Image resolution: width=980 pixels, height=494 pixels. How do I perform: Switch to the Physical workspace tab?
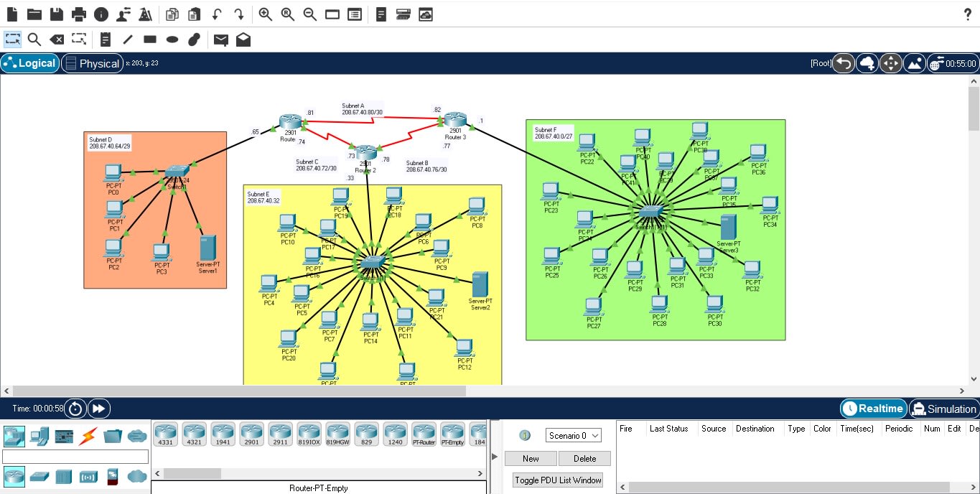tap(92, 63)
